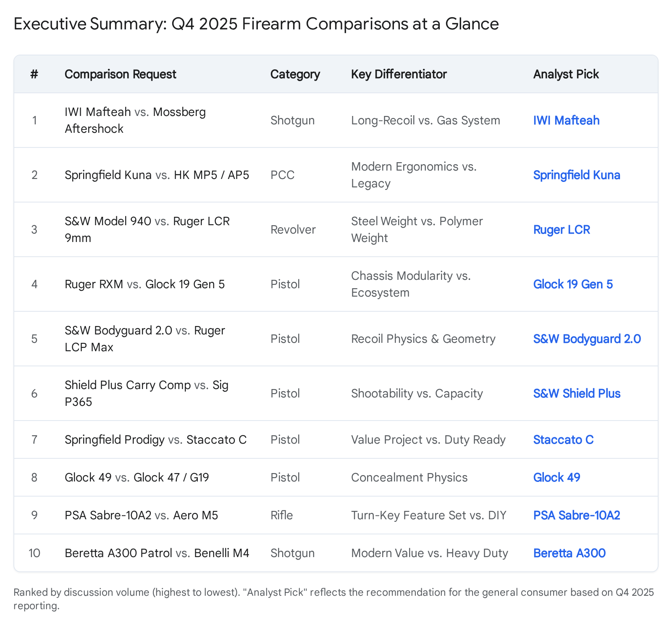Click the Concealment Physics differentiator cell

(x=409, y=478)
